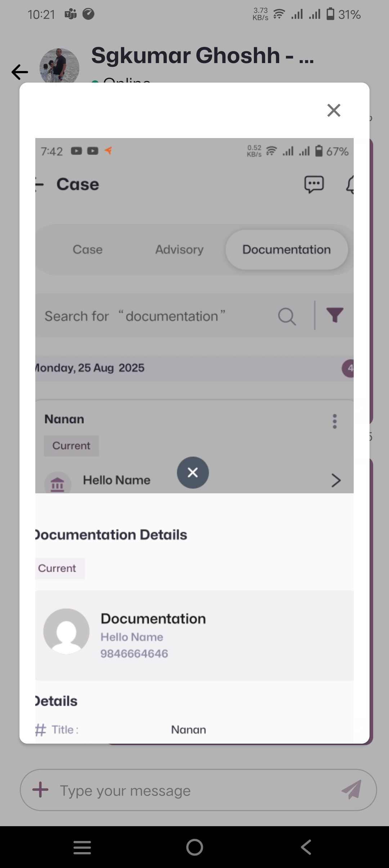
Task: Tap the plus attachment icon
Action: tap(40, 790)
